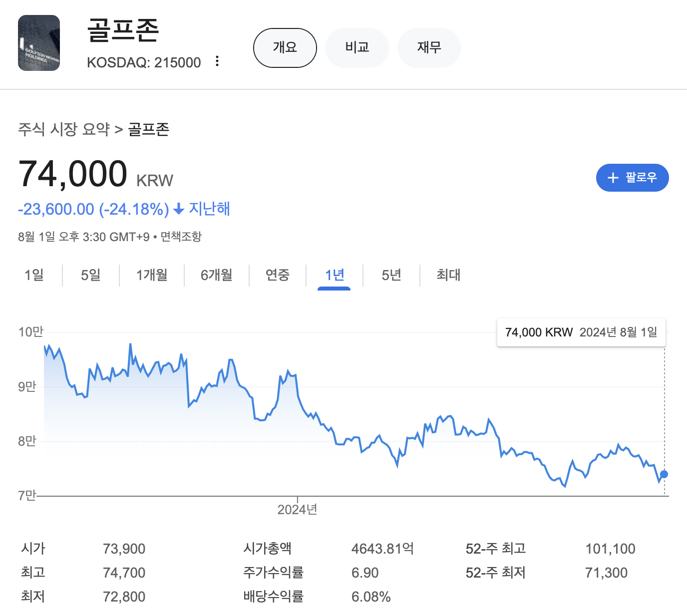Click the 시가총액 label

tap(267, 549)
